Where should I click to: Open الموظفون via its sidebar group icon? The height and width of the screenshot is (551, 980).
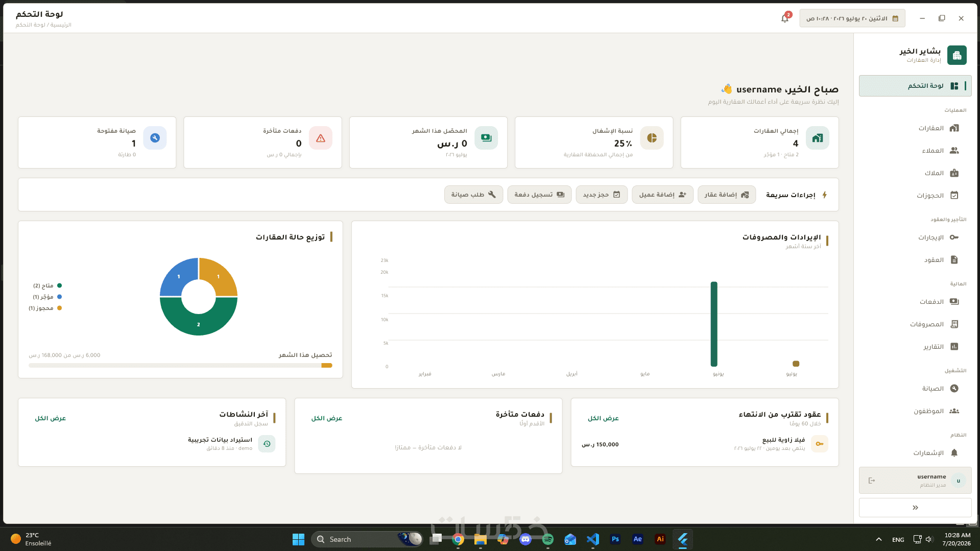954,411
